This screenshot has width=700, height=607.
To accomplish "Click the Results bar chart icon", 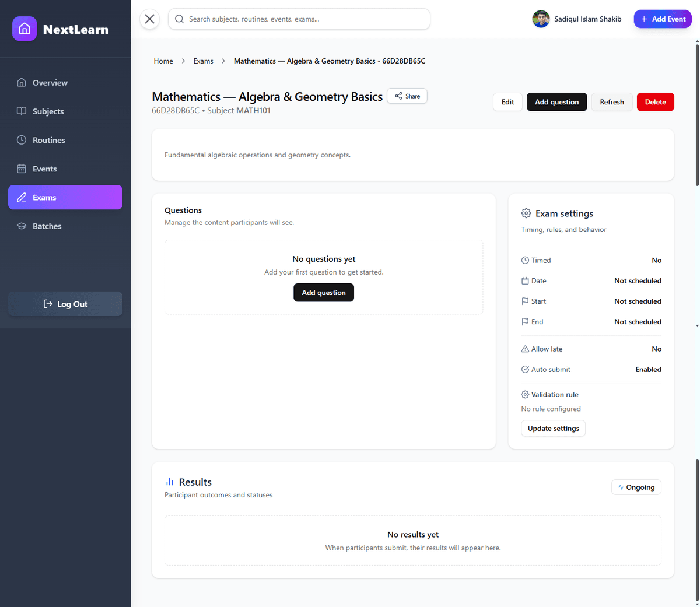I will tap(169, 482).
